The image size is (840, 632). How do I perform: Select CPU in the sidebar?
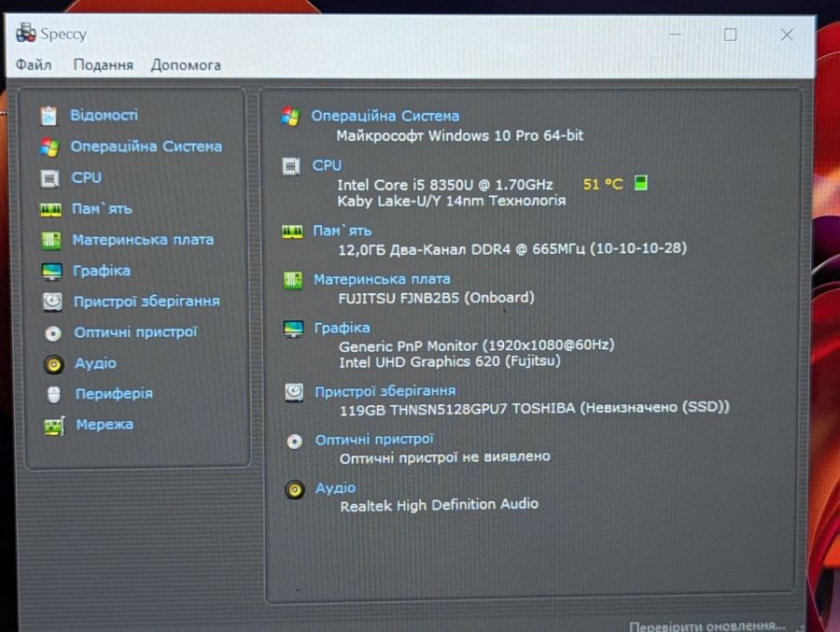pos(86,177)
